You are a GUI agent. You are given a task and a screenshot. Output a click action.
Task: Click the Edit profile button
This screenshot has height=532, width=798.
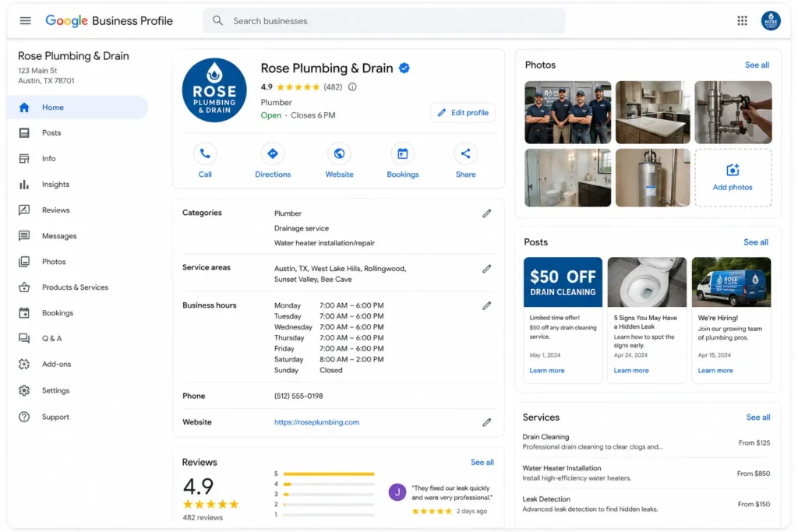pyautogui.click(x=463, y=112)
